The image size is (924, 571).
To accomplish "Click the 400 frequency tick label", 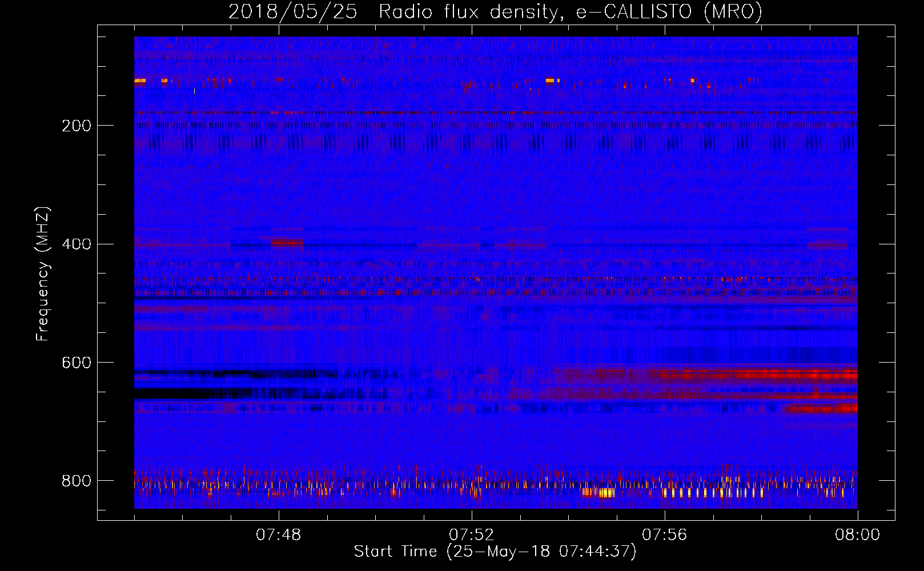I will tap(77, 244).
